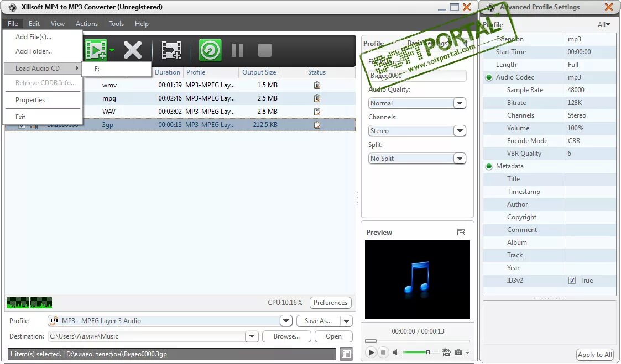
Task: Choose Exit in the File menu
Action: [43, 117]
